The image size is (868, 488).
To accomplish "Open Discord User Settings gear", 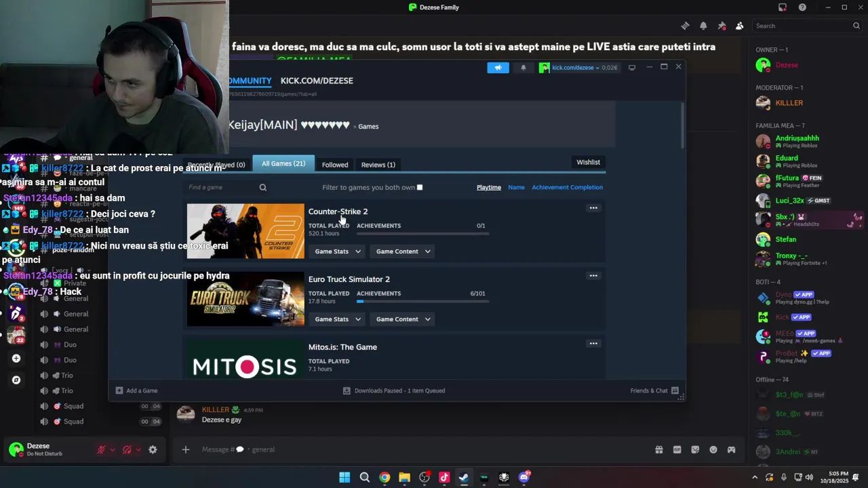I will 153,449.
